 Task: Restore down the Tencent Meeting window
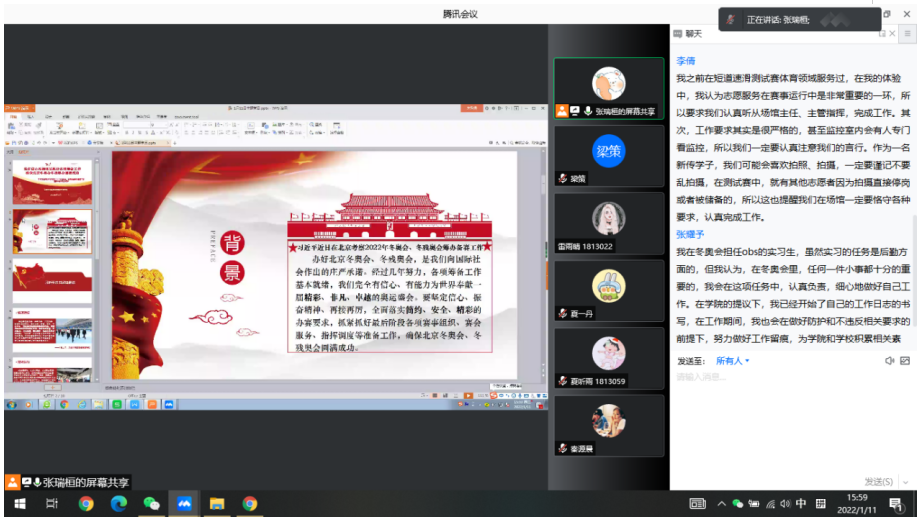click(x=887, y=14)
